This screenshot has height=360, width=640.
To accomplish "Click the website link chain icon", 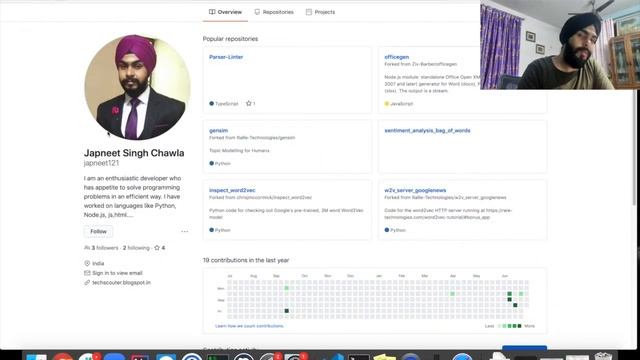I will (x=87, y=282).
